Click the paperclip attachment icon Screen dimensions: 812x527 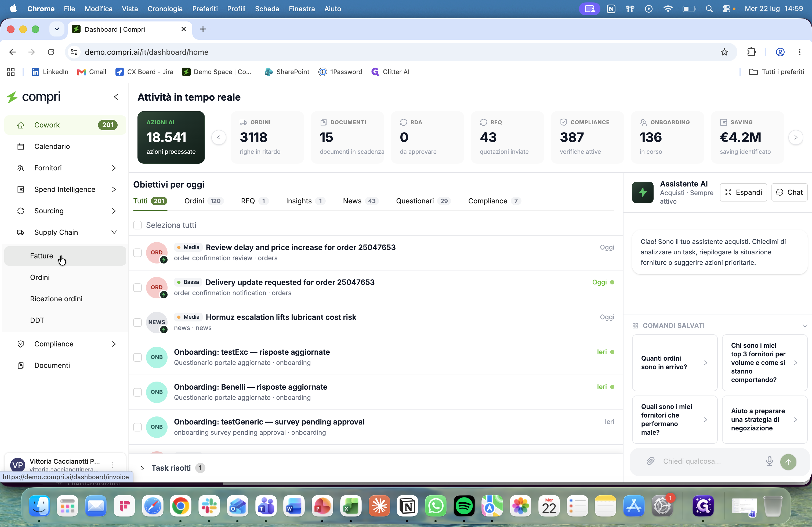[x=651, y=461]
